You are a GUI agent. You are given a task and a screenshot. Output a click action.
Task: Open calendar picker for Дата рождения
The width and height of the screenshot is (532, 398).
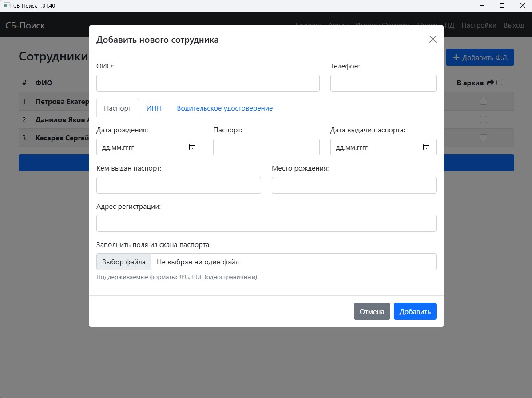pos(192,147)
